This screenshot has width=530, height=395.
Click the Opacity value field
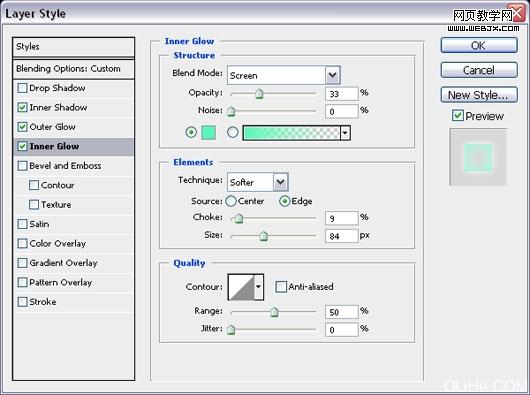point(341,94)
